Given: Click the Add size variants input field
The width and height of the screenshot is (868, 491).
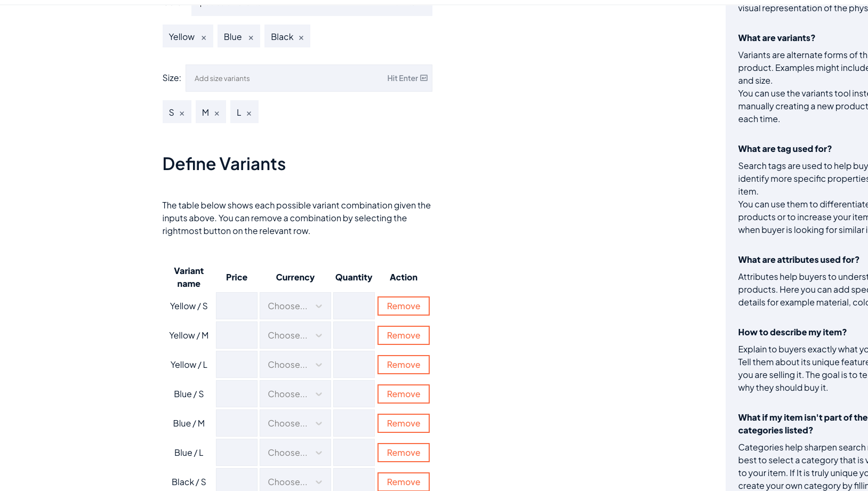Looking at the screenshot, I should (x=267, y=78).
